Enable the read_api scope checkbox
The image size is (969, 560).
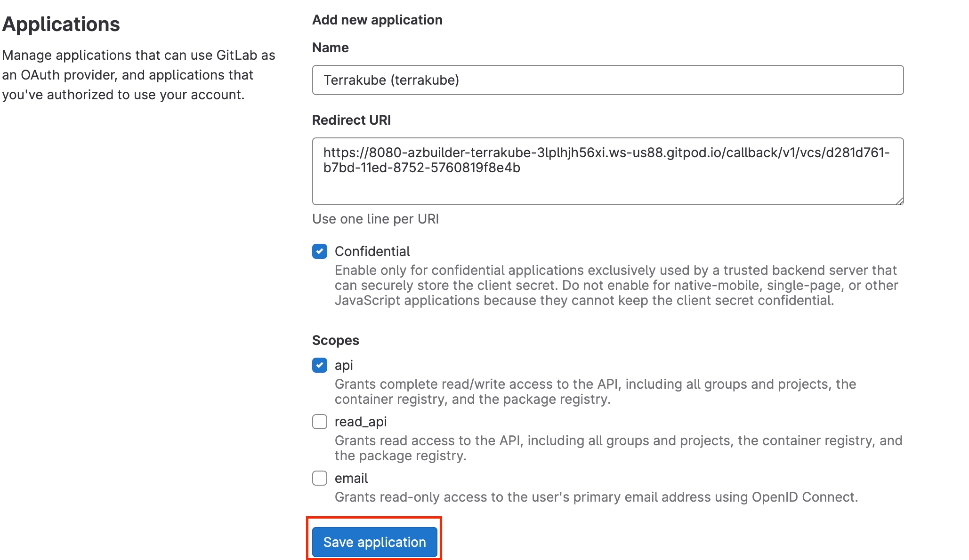tap(320, 422)
